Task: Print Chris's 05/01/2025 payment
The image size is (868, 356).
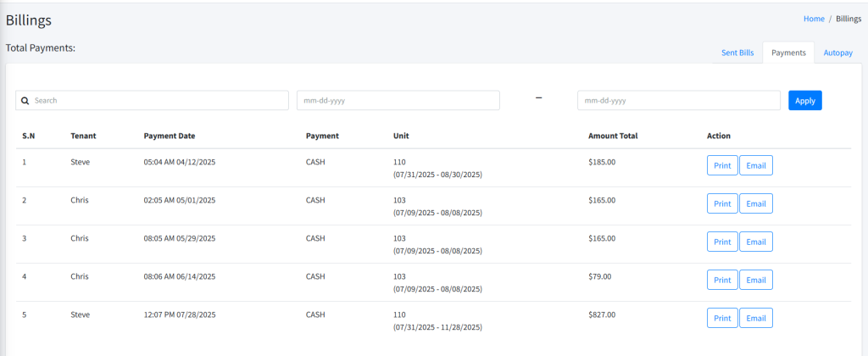Action: pyautogui.click(x=721, y=203)
